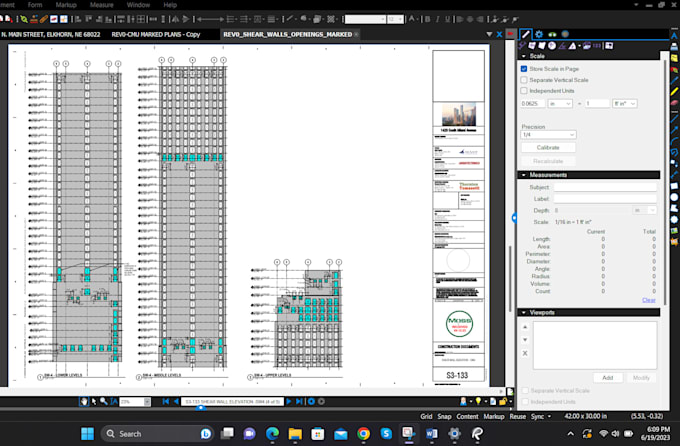Go to the previous page
This screenshot has height=446, width=680.
(176, 401)
